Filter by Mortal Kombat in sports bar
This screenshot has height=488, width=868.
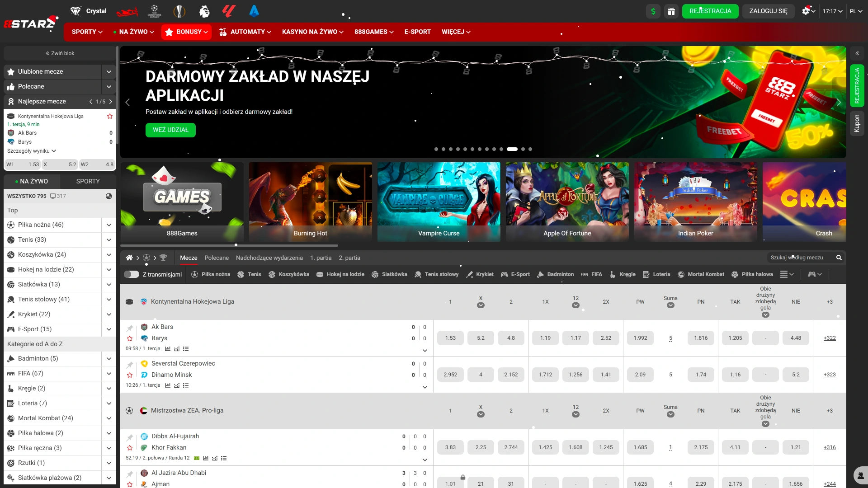point(701,274)
